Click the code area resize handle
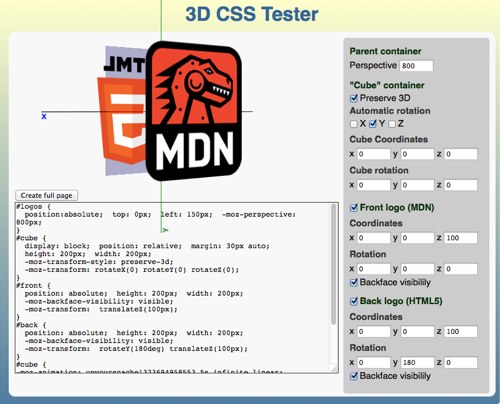 334,368
